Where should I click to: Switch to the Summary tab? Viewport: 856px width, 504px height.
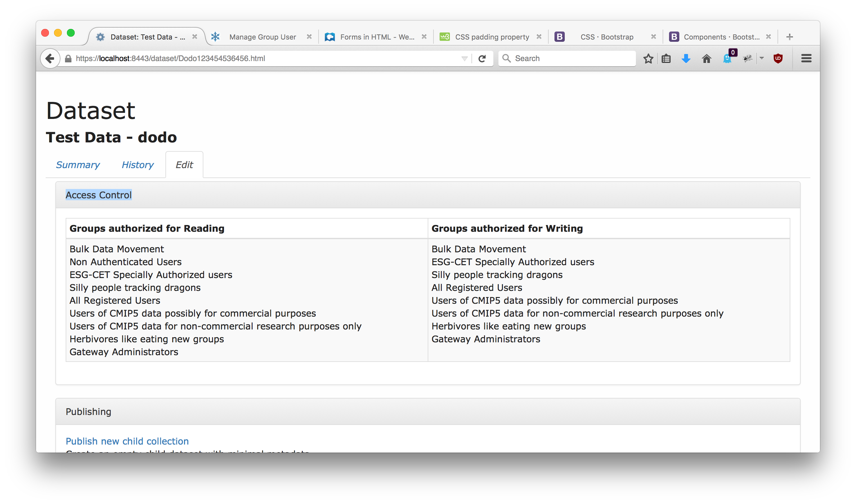[78, 165]
